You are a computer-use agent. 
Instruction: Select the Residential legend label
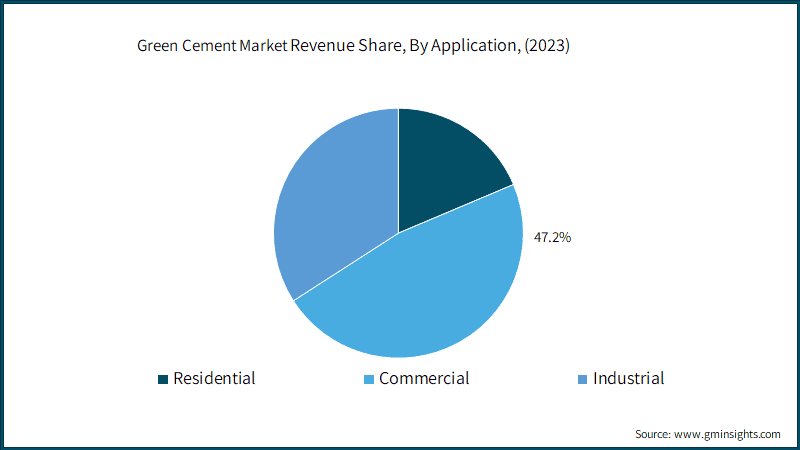pyautogui.click(x=214, y=379)
